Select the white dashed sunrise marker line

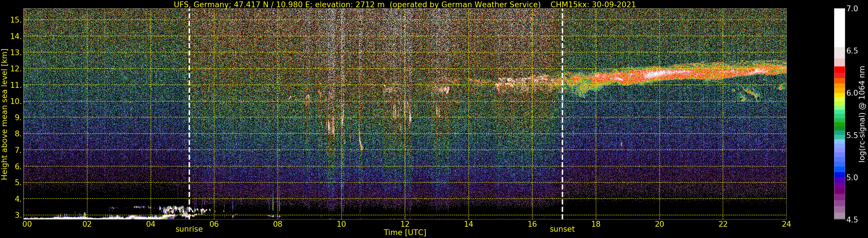[189, 114]
